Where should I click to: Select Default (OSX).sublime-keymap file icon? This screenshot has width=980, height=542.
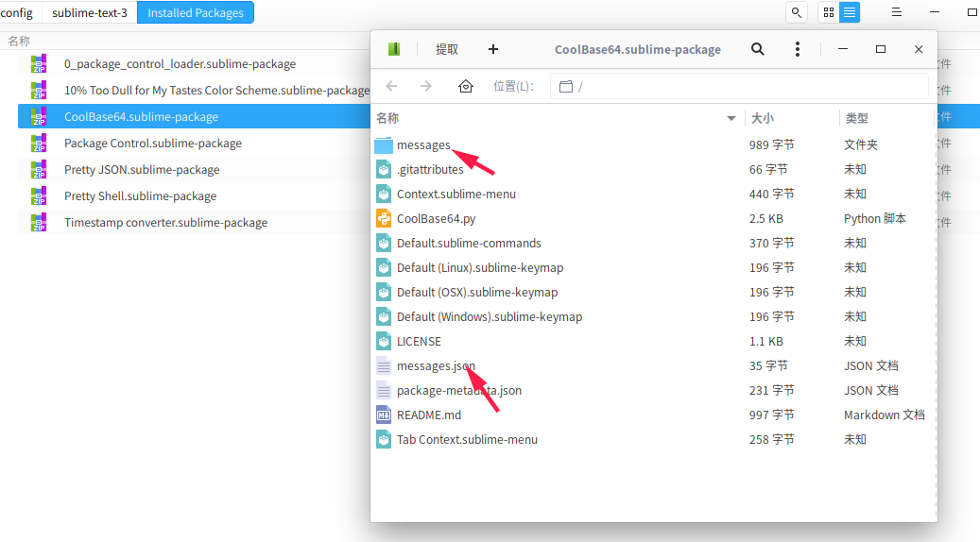point(384,292)
